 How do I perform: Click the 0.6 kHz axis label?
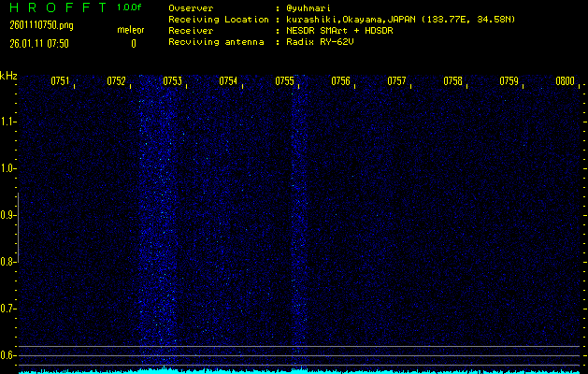point(7,355)
